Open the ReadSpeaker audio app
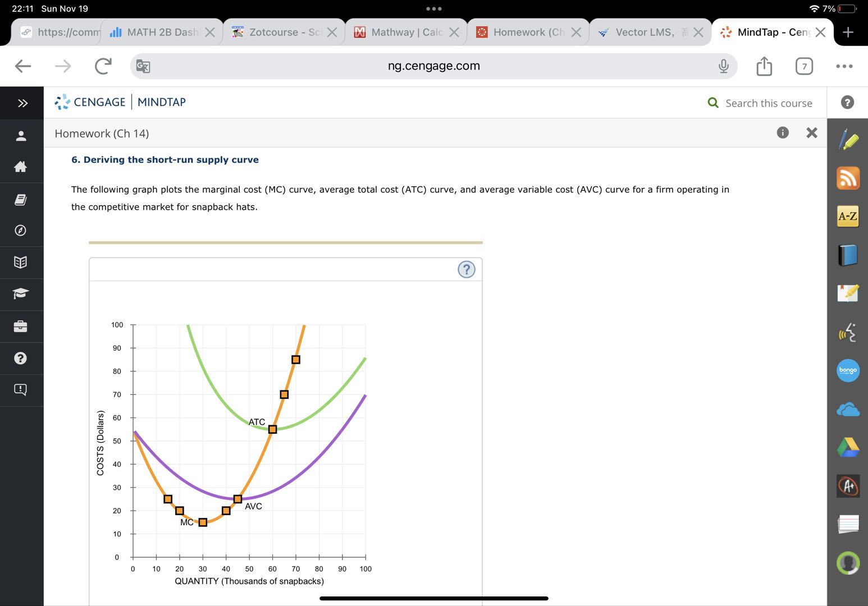The image size is (868, 606). pyautogui.click(x=848, y=332)
